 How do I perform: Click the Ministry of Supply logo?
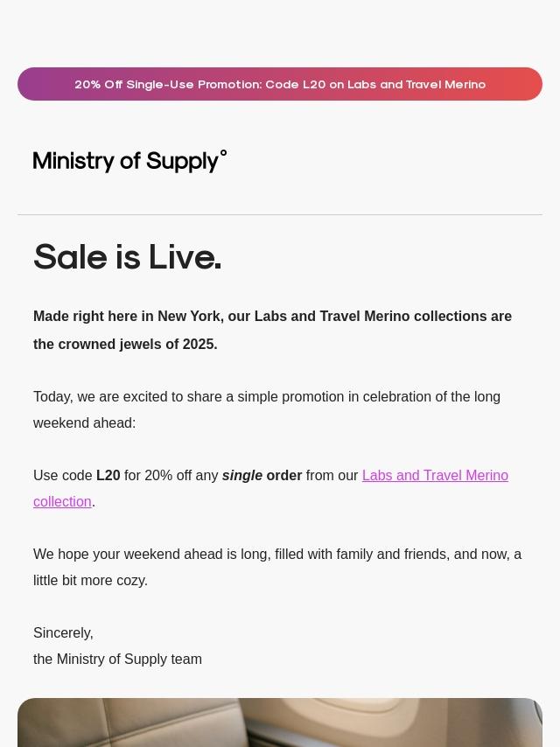129,161
